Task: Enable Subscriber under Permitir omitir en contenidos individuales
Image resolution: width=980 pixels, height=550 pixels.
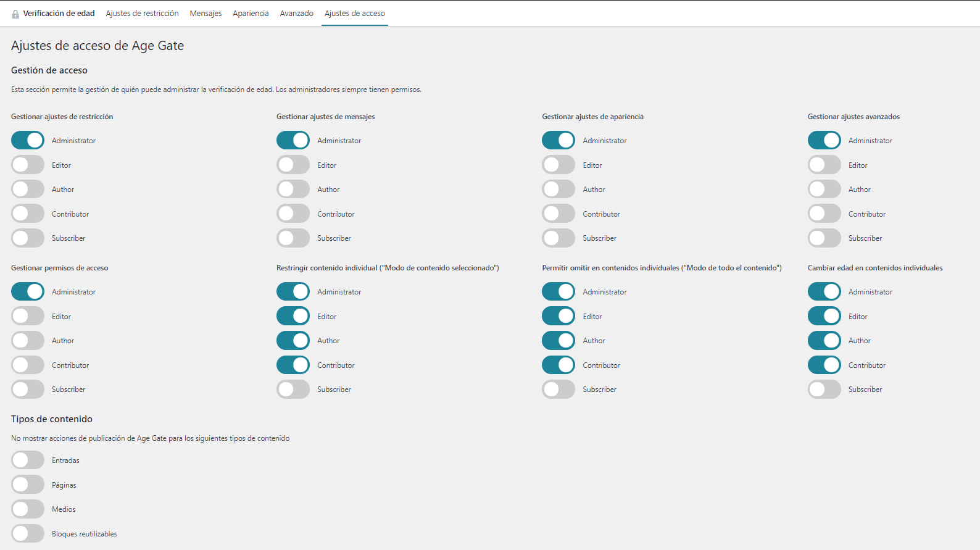Action: tap(559, 389)
